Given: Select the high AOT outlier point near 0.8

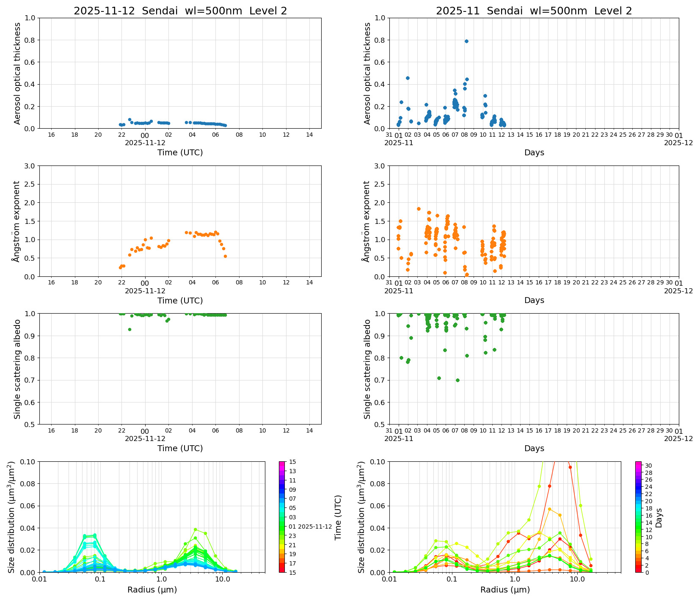Looking at the screenshot, I should [467, 41].
